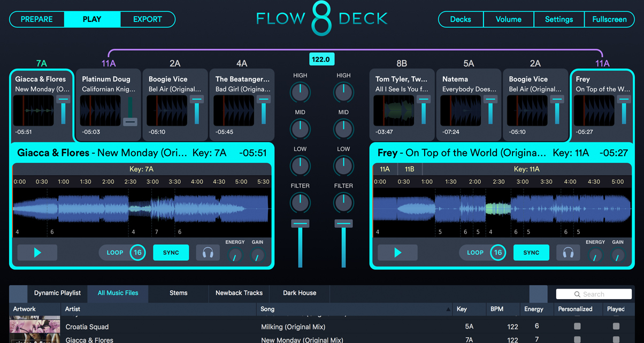
Task: Check Played box for Croatia Squad
Action: 616,326
